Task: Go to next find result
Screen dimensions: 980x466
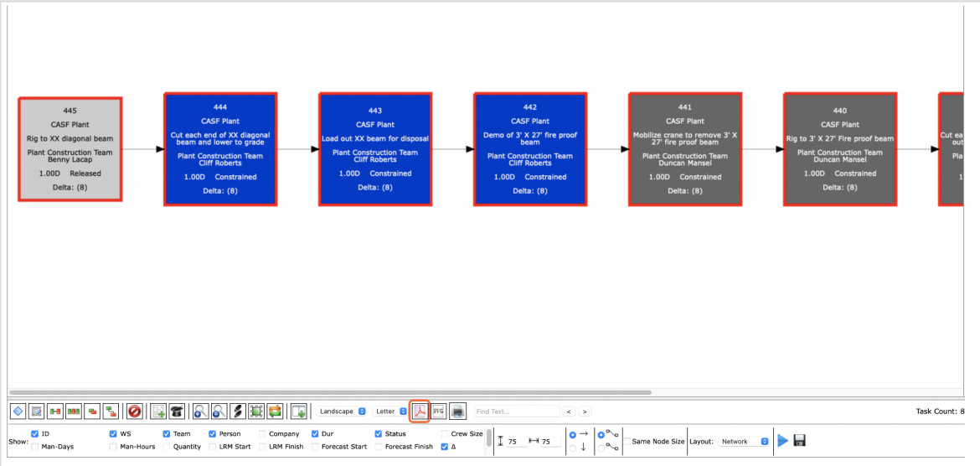Action: (x=585, y=412)
